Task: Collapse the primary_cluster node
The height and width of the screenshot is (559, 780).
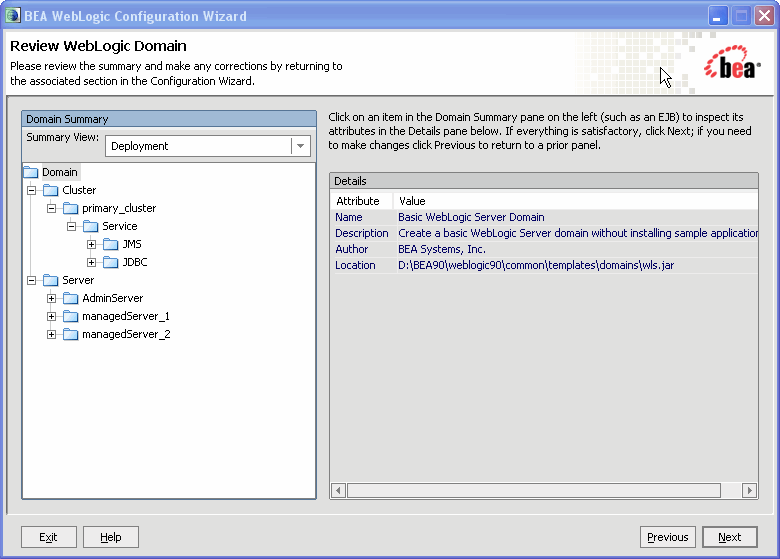Action: (x=51, y=208)
